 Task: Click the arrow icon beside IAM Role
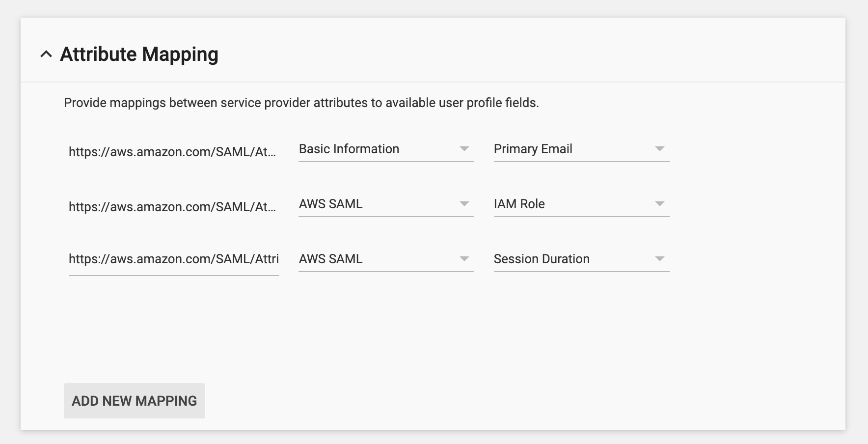[x=660, y=204]
